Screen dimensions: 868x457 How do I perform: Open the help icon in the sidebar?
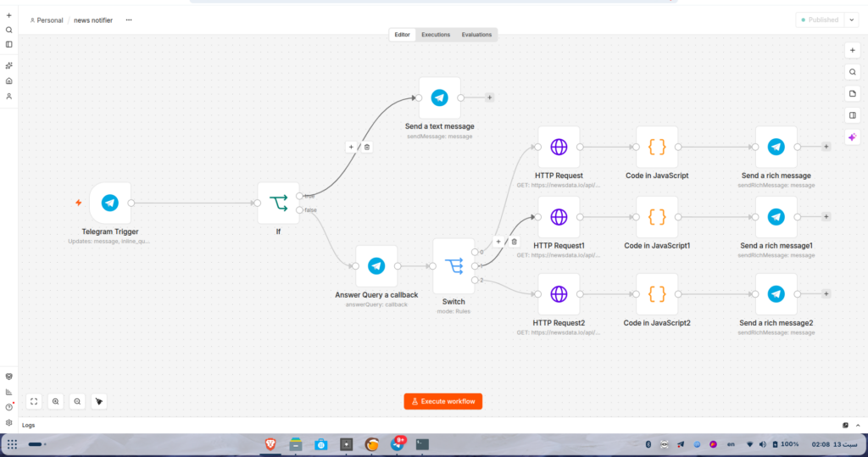click(x=8, y=407)
